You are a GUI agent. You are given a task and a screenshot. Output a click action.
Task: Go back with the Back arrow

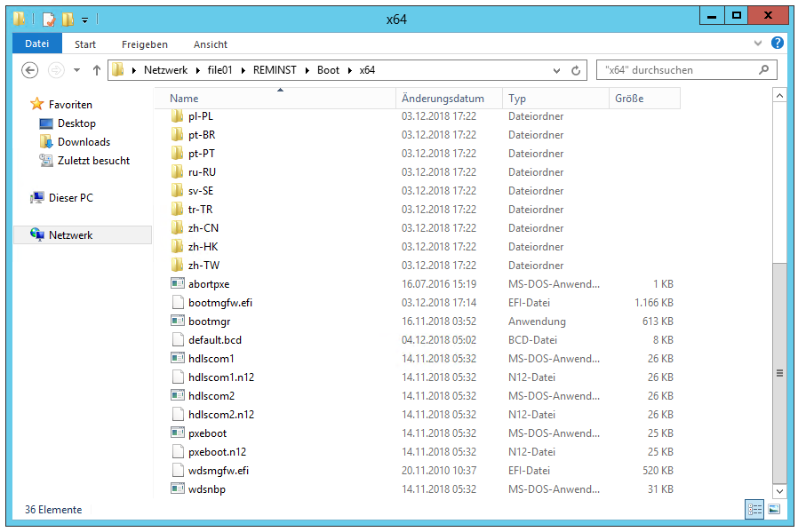tap(29, 70)
